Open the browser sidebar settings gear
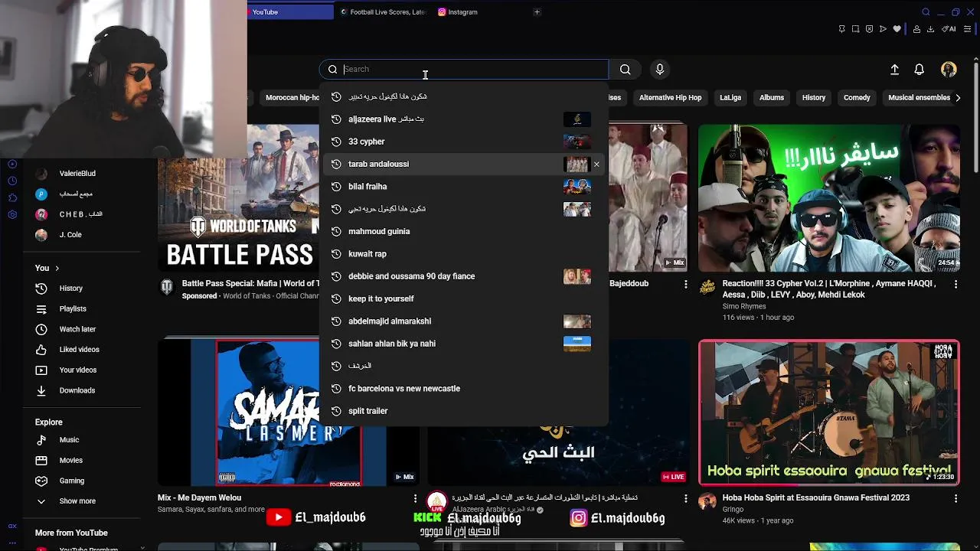 pos(12,214)
